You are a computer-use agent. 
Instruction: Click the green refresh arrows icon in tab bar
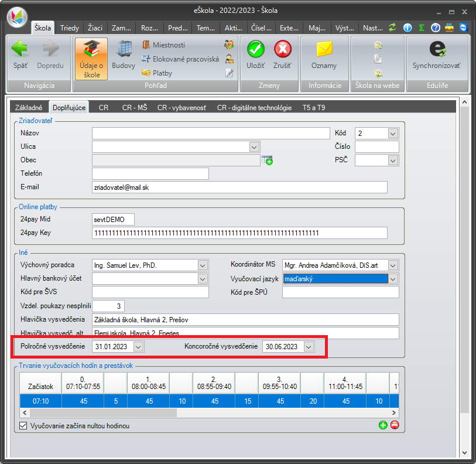(392, 28)
